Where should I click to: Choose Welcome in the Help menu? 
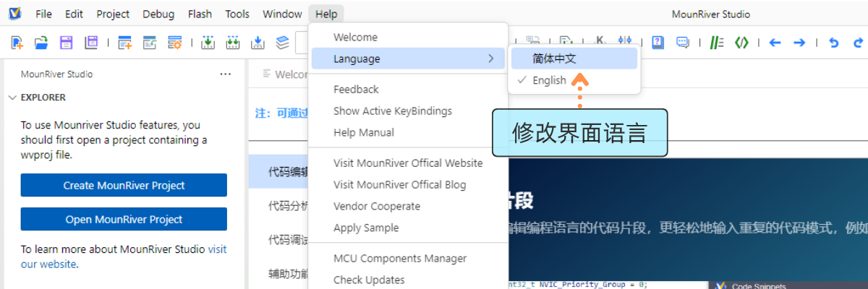click(408, 37)
